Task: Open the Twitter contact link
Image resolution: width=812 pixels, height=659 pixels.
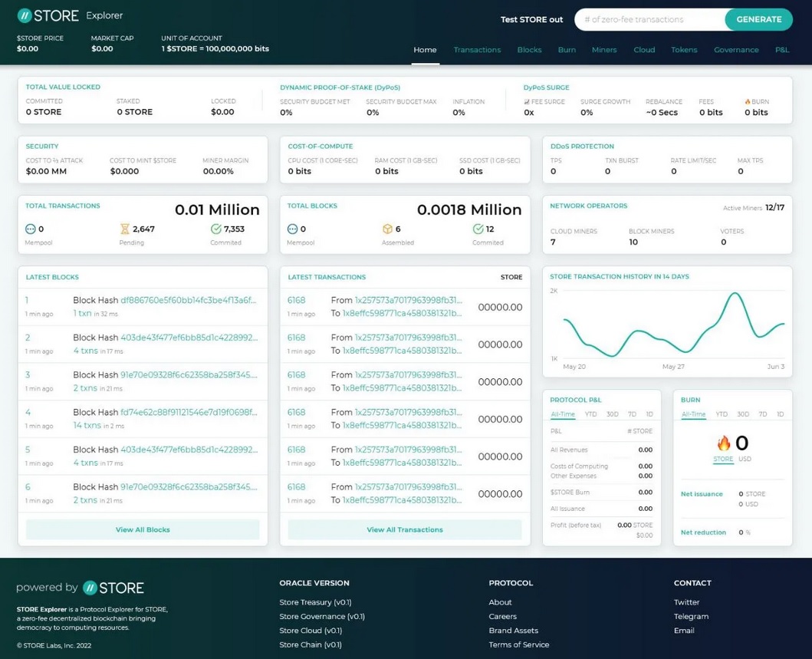Action: [687, 602]
